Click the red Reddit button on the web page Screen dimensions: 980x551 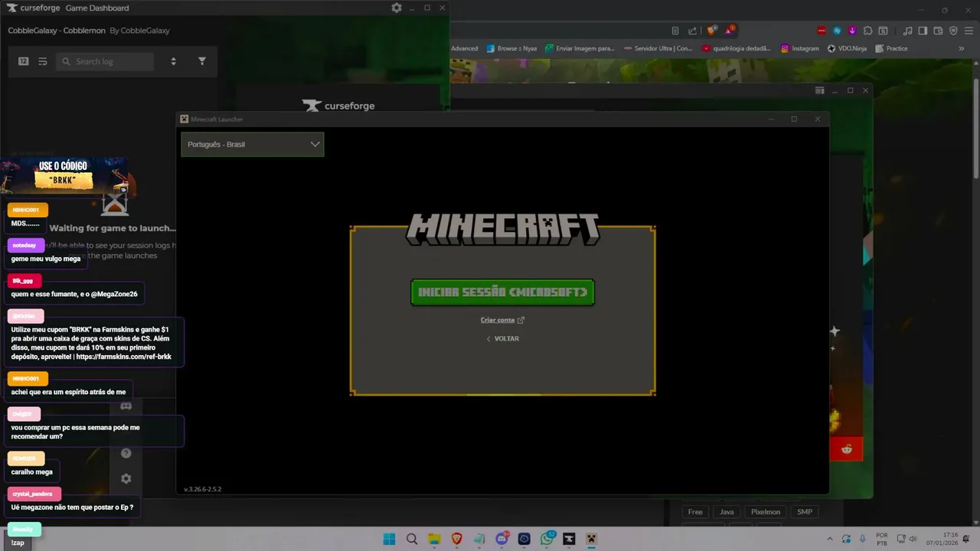[846, 449]
